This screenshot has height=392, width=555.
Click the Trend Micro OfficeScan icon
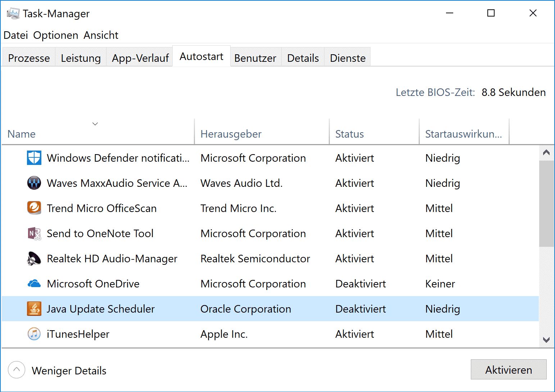tap(34, 208)
